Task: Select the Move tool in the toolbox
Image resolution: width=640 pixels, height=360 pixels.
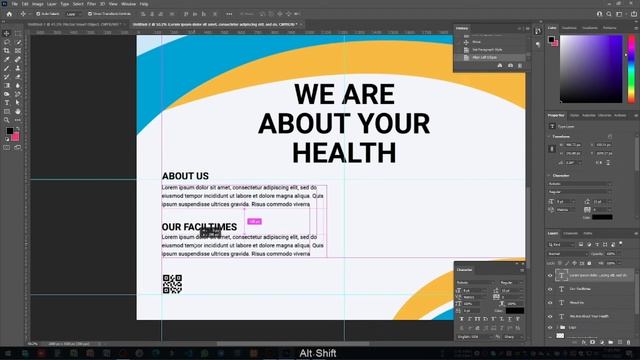Action: [7, 33]
